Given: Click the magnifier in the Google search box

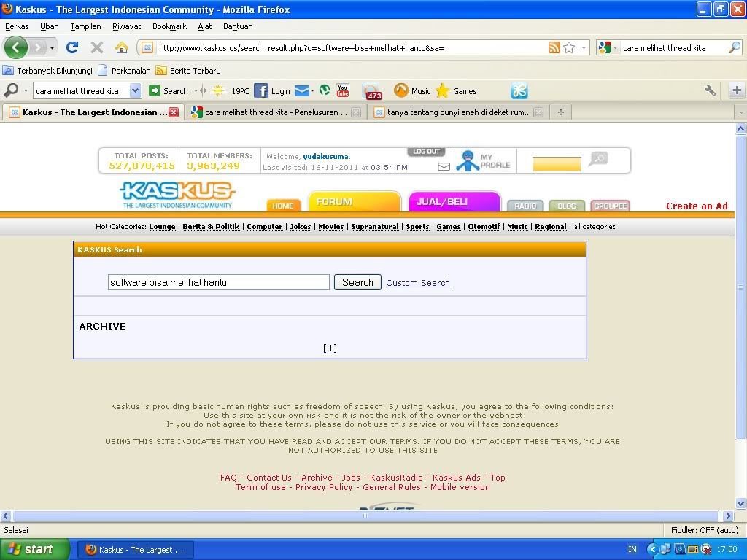Looking at the screenshot, I should tap(735, 47).
